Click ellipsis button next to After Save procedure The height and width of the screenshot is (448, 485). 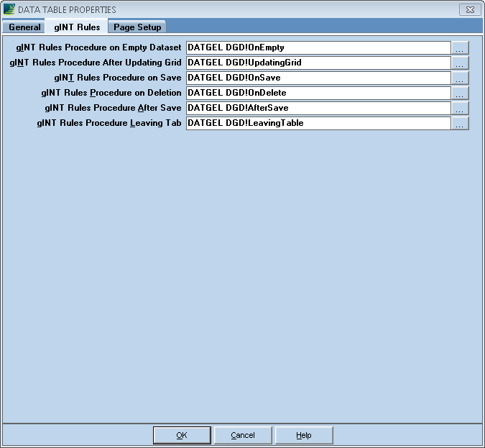tap(460, 109)
